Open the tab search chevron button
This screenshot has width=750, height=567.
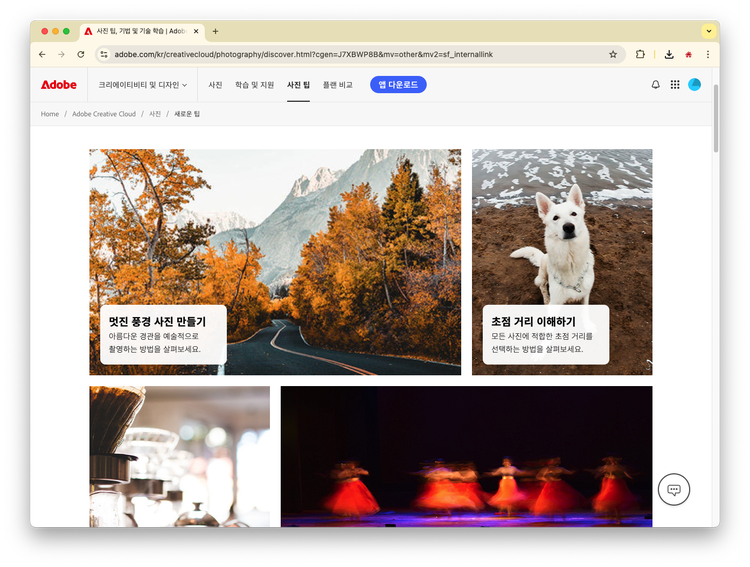pyautogui.click(x=708, y=31)
